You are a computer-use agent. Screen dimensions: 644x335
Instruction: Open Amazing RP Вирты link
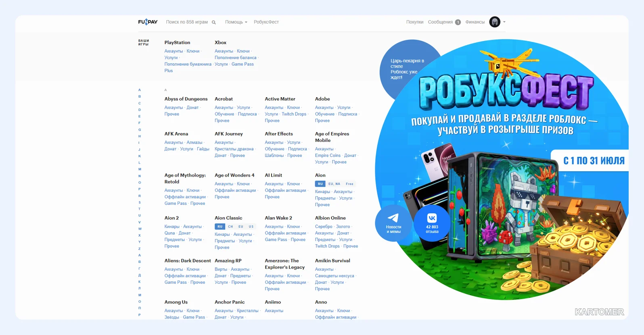click(x=221, y=269)
